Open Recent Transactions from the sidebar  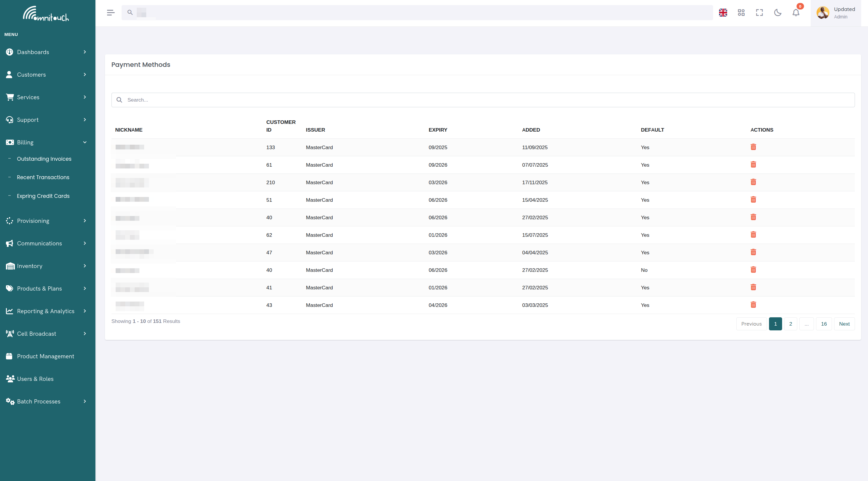pos(43,177)
